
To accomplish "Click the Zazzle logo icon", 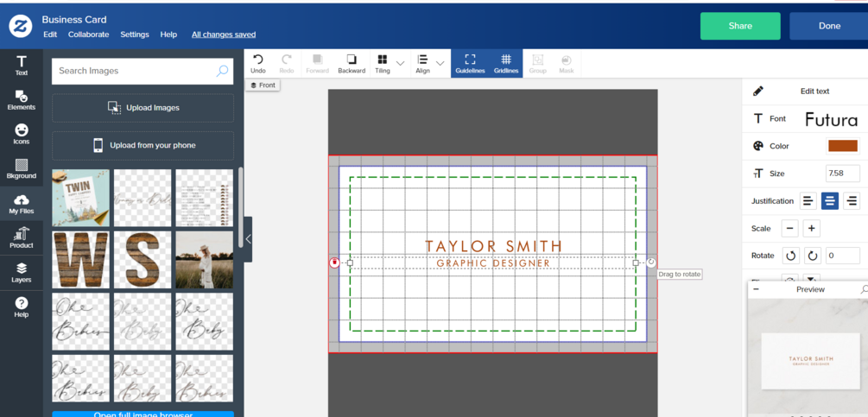I will tap(21, 25).
